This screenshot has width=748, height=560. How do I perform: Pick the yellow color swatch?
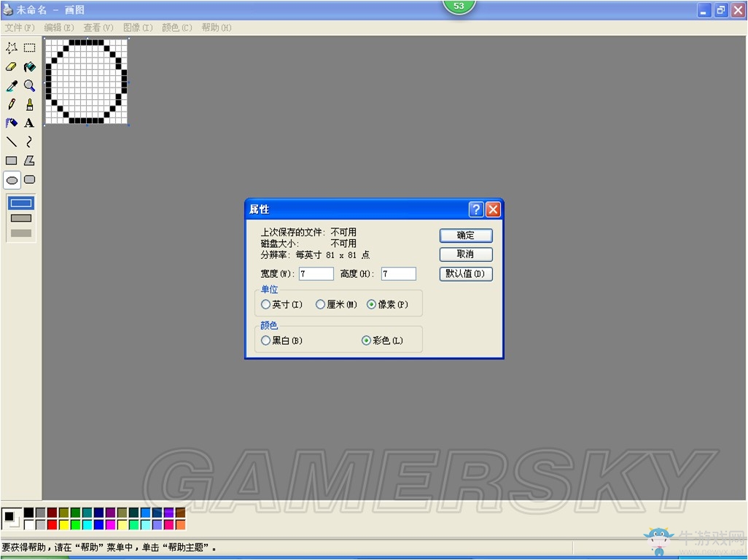(64, 525)
